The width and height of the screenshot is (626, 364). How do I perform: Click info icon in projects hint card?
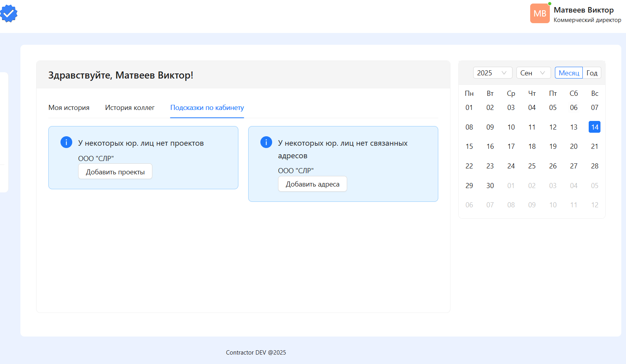pyautogui.click(x=66, y=142)
